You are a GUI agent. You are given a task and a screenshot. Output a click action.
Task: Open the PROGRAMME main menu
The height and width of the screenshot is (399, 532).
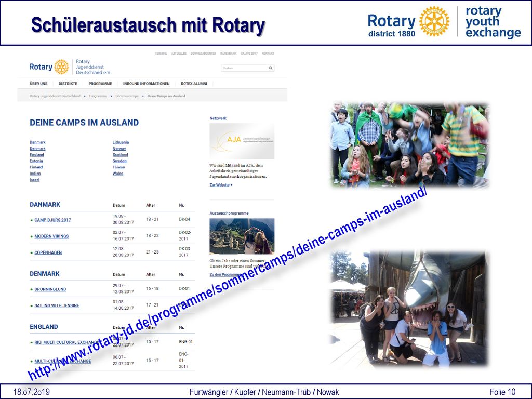(x=100, y=84)
